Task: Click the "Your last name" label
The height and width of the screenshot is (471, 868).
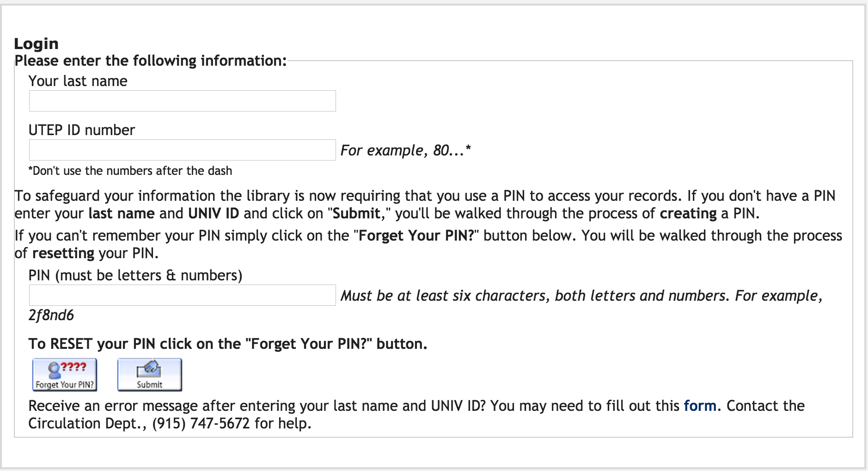Action: pyautogui.click(x=78, y=81)
